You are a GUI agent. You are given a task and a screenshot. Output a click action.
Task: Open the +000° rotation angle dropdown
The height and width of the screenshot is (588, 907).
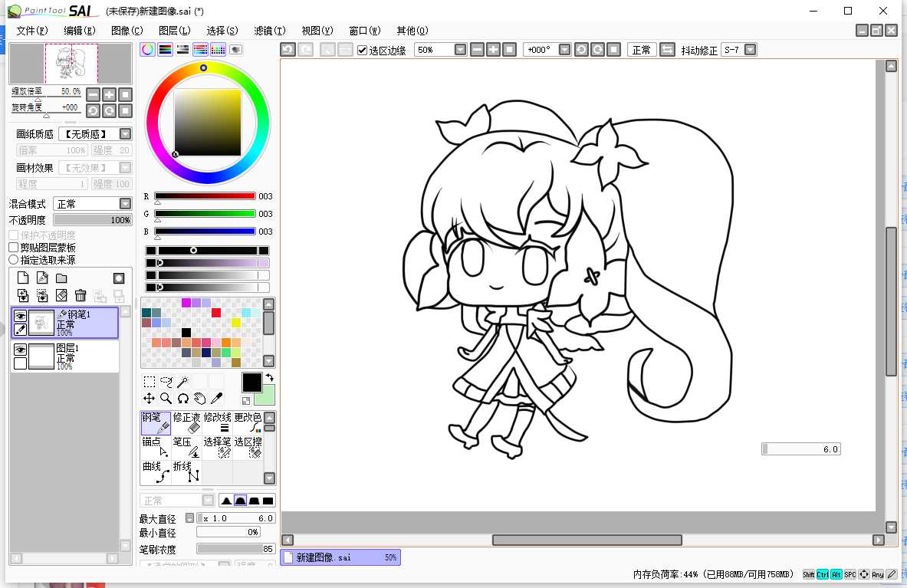564,50
